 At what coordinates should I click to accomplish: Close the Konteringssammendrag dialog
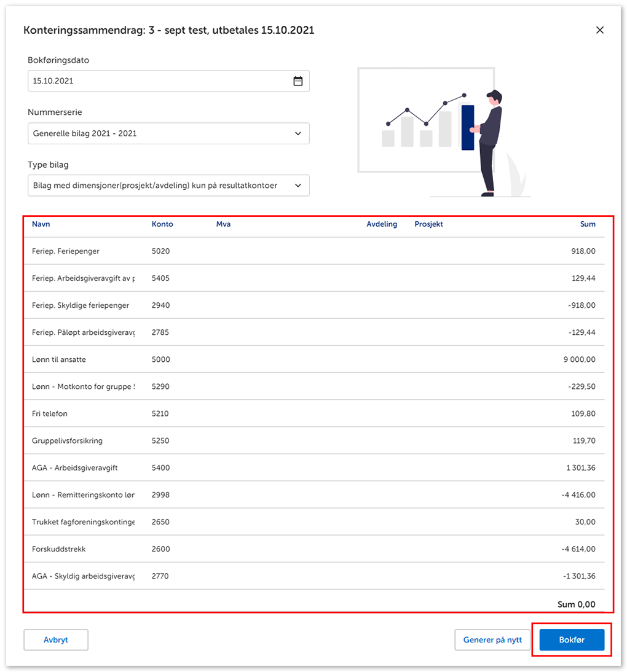[600, 30]
